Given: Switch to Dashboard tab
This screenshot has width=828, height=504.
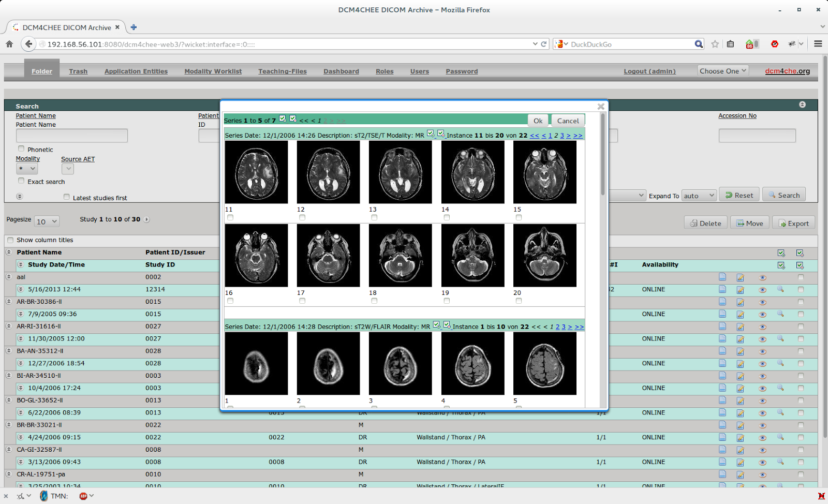Looking at the screenshot, I should (341, 71).
